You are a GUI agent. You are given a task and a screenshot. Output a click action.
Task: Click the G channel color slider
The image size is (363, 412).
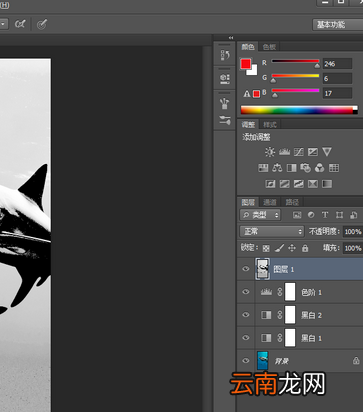pos(295,77)
